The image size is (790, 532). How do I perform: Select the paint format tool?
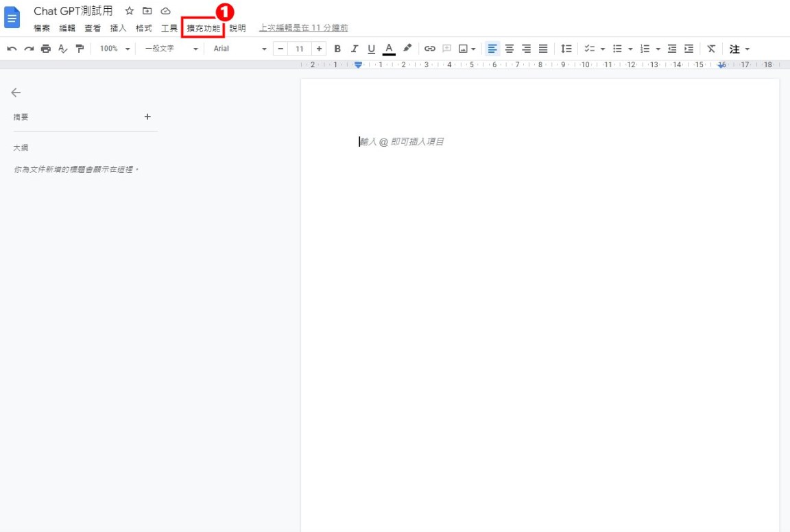(80, 49)
